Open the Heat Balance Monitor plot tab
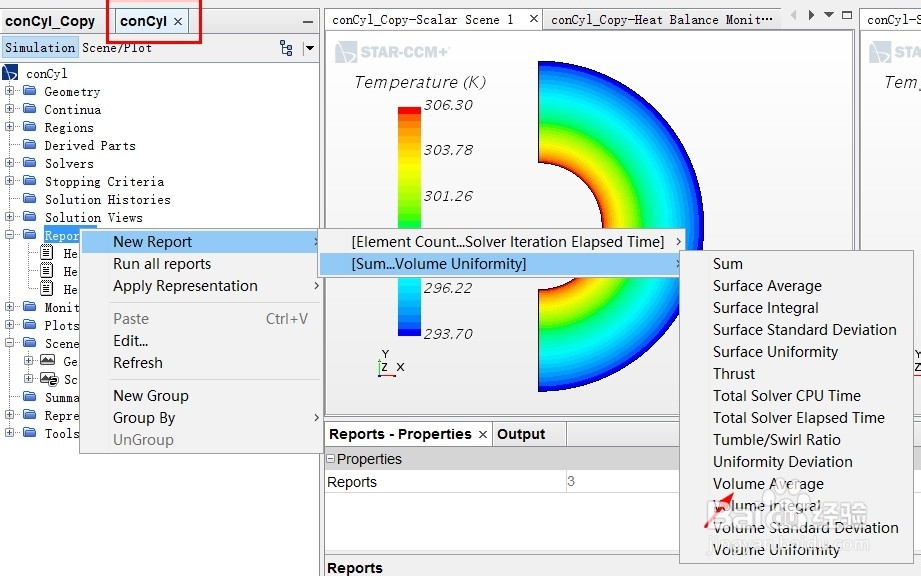This screenshot has height=576, width=921. 661,20
